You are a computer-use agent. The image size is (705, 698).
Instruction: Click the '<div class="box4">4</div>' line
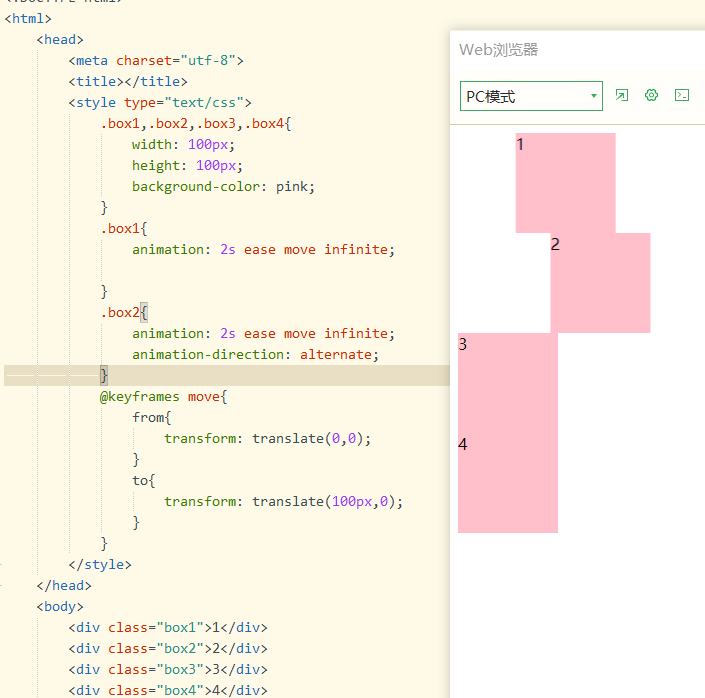click(168, 690)
